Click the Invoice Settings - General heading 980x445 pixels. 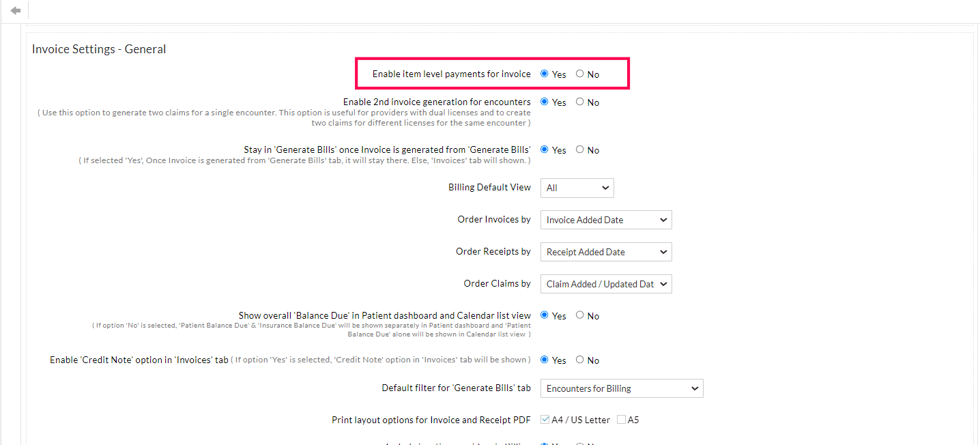pyautogui.click(x=98, y=48)
